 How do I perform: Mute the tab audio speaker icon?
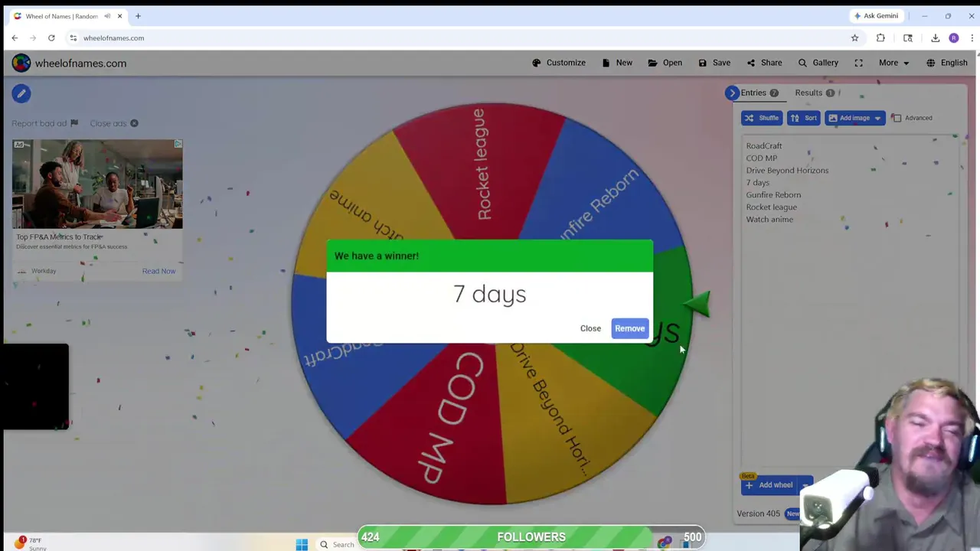(107, 16)
